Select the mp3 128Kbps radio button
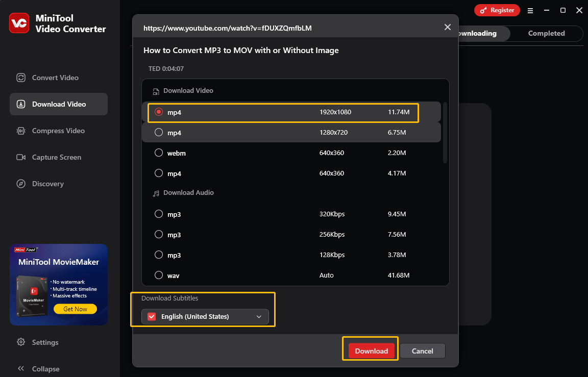The height and width of the screenshot is (377, 588). coord(159,255)
